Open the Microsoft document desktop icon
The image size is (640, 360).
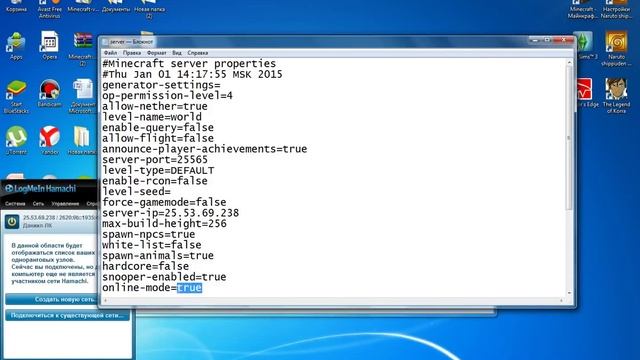tap(83, 96)
